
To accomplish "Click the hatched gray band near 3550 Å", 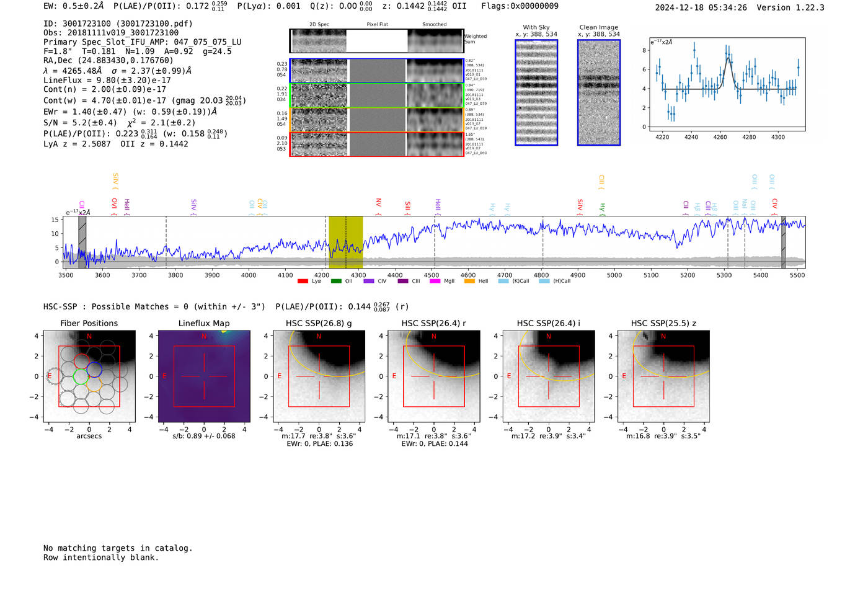I will (x=82, y=242).
